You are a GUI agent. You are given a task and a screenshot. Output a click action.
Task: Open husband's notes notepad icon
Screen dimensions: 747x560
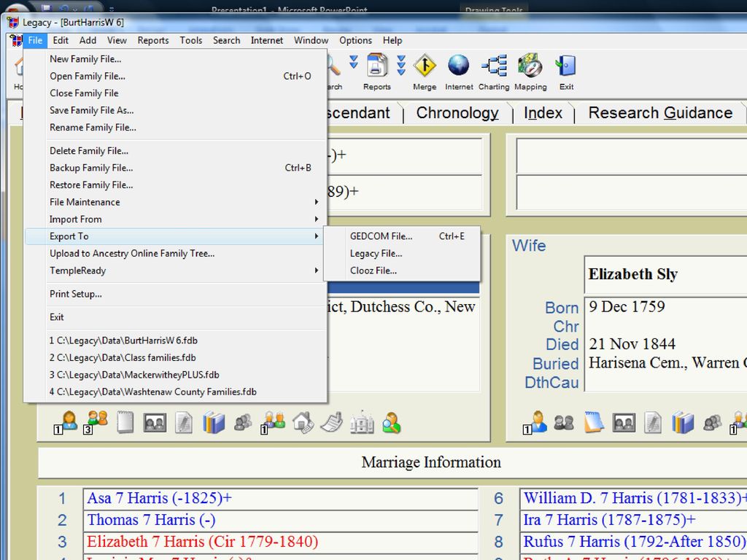[125, 422]
